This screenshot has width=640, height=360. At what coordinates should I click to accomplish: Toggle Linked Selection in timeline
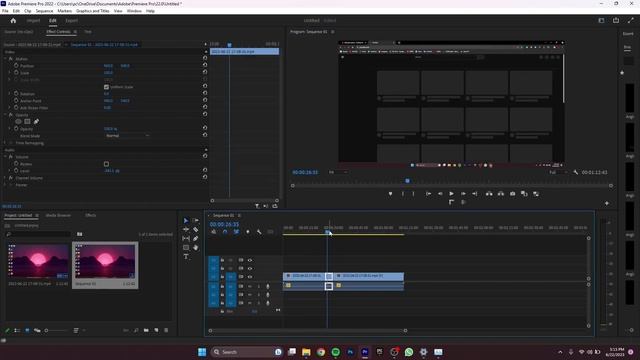(x=236, y=232)
